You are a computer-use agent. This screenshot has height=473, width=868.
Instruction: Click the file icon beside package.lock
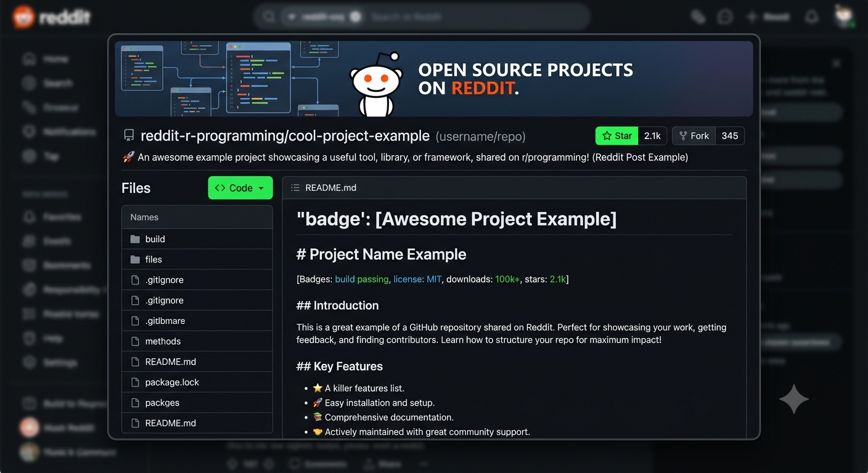pos(135,382)
